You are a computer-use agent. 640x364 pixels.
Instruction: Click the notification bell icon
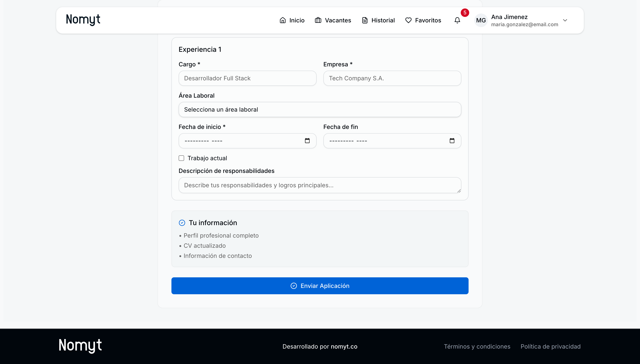[457, 20]
